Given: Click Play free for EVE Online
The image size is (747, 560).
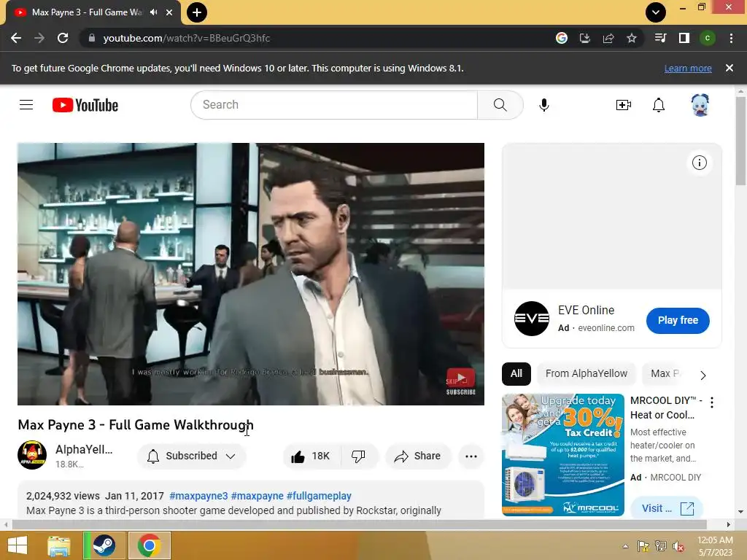Looking at the screenshot, I should click(x=678, y=321).
